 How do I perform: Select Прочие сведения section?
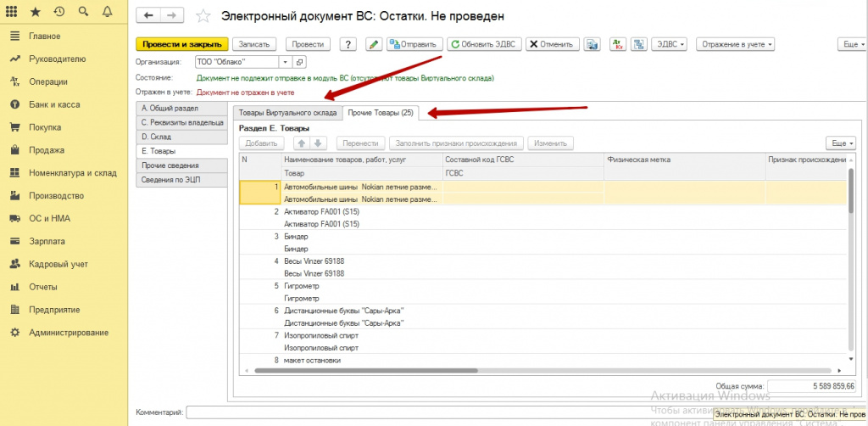coord(181,165)
